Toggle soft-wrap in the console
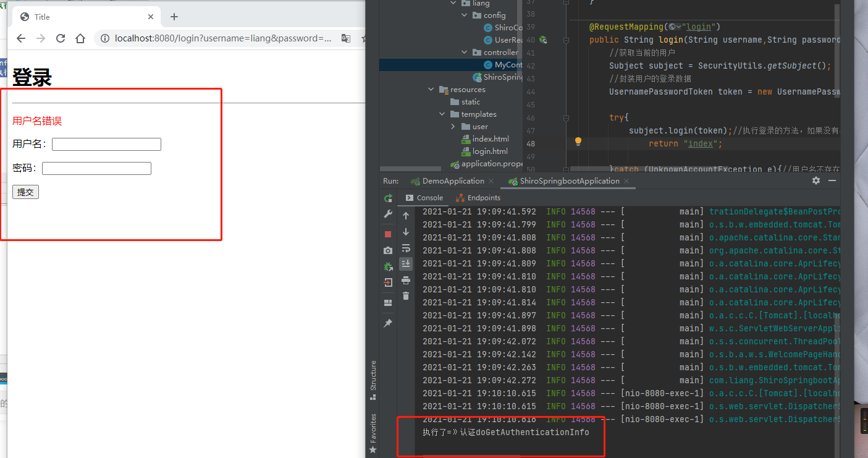This screenshot has width=868, height=458. tap(406, 248)
